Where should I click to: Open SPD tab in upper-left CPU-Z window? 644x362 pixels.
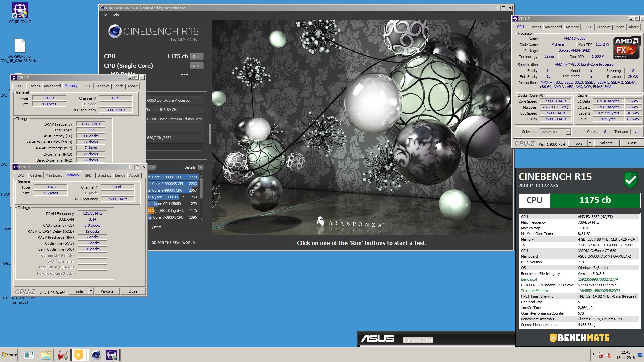coord(86,86)
